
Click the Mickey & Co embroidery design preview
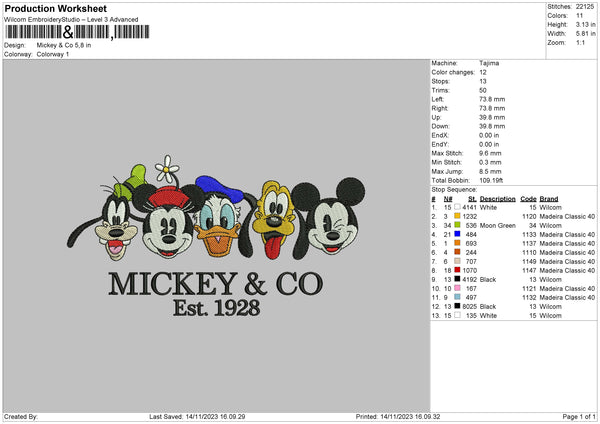(x=216, y=236)
